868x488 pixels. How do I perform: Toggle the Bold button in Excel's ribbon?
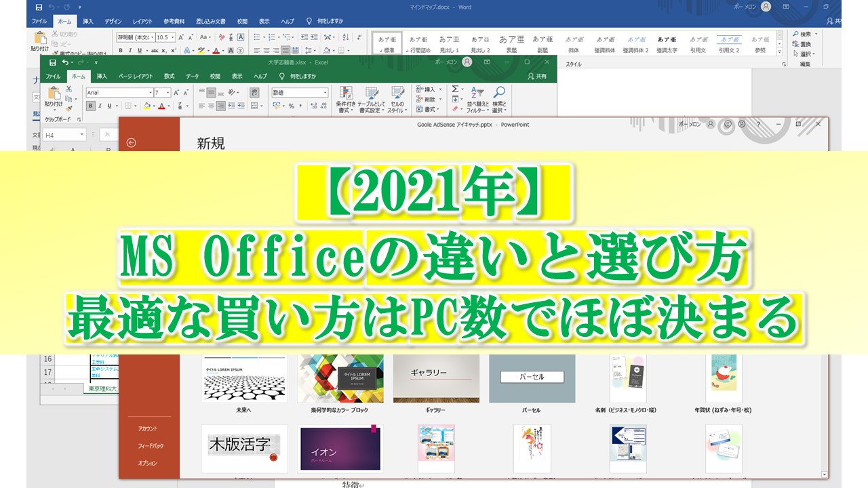coord(90,106)
